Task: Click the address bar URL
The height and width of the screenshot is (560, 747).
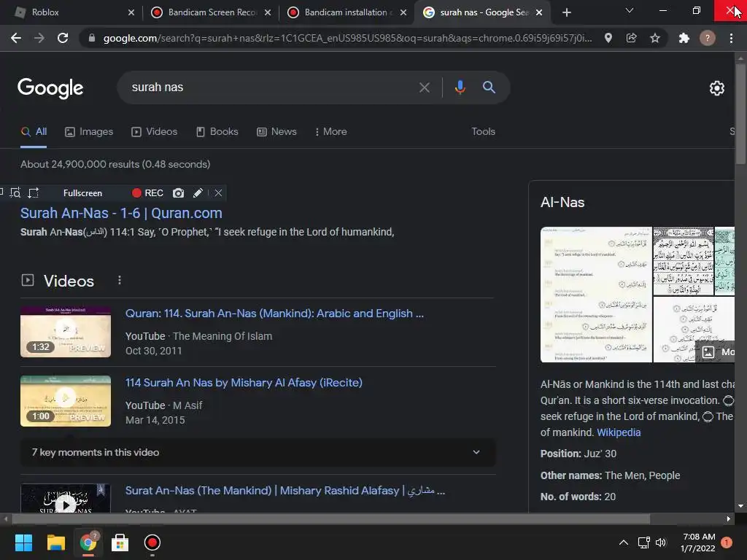Action: (x=347, y=38)
